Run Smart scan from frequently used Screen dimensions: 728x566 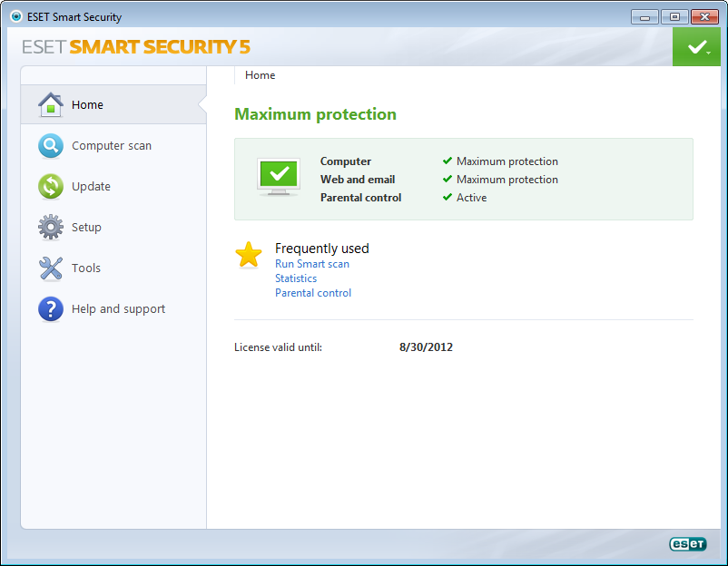point(311,264)
